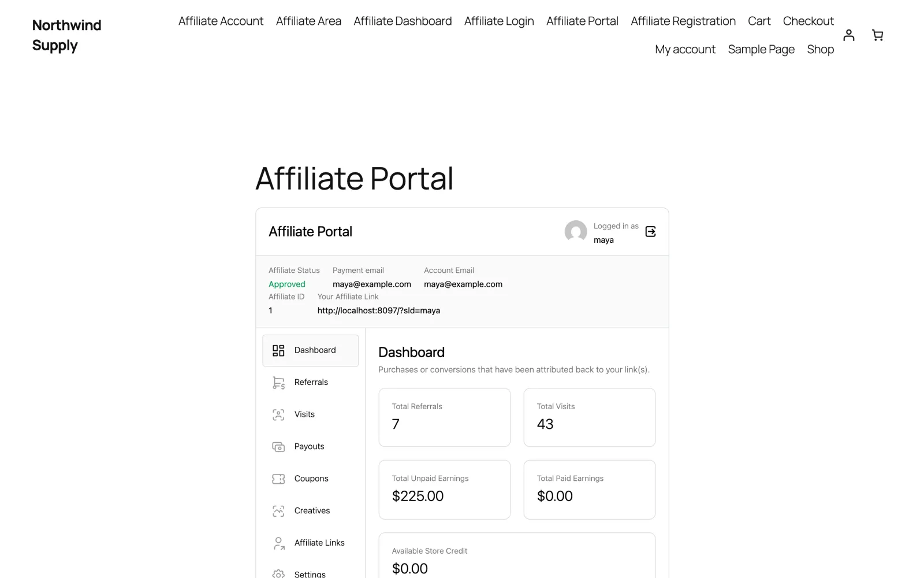Viewport: 924px width, 578px height.
Task: Open Affiliate Area in top navigation
Action: tap(308, 21)
